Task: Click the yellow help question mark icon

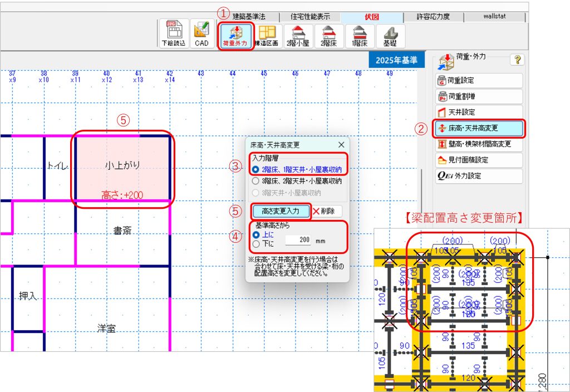Action: 517,60
